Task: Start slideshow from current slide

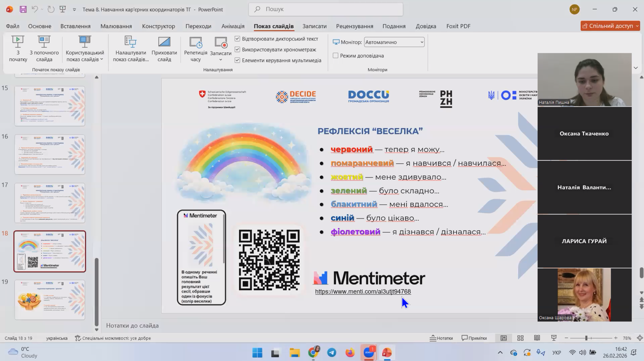Action: [x=44, y=42]
